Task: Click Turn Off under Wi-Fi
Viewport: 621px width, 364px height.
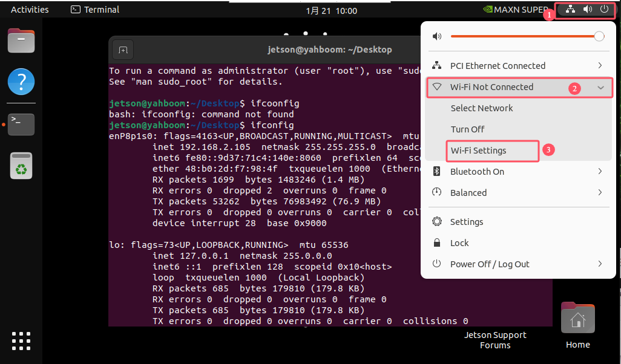Action: click(x=467, y=129)
